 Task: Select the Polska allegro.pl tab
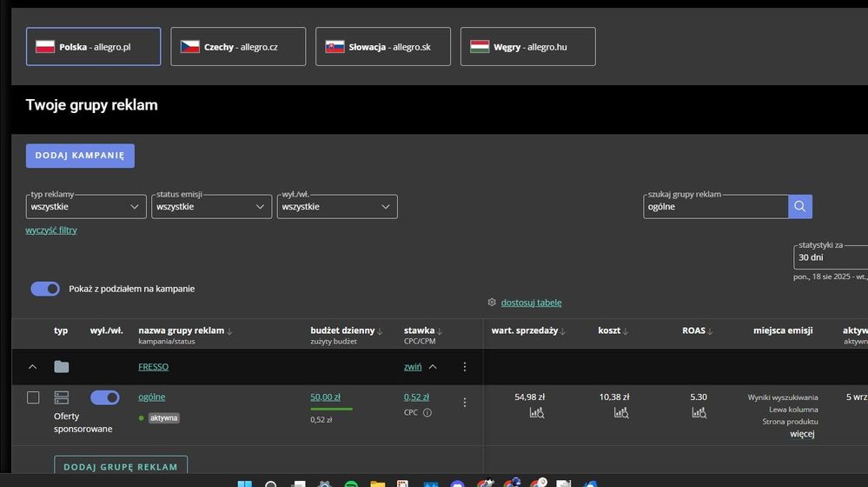point(94,47)
